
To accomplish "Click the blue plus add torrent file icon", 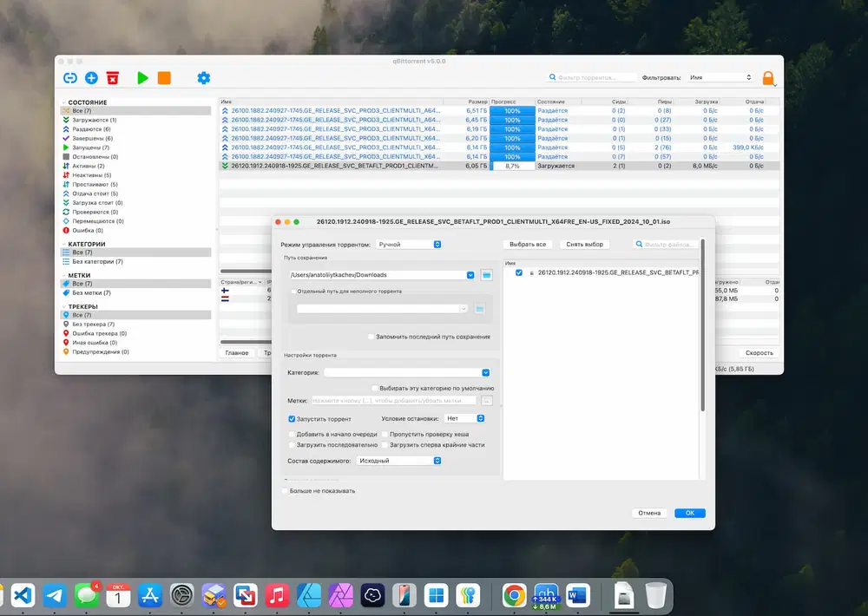I will (91, 78).
